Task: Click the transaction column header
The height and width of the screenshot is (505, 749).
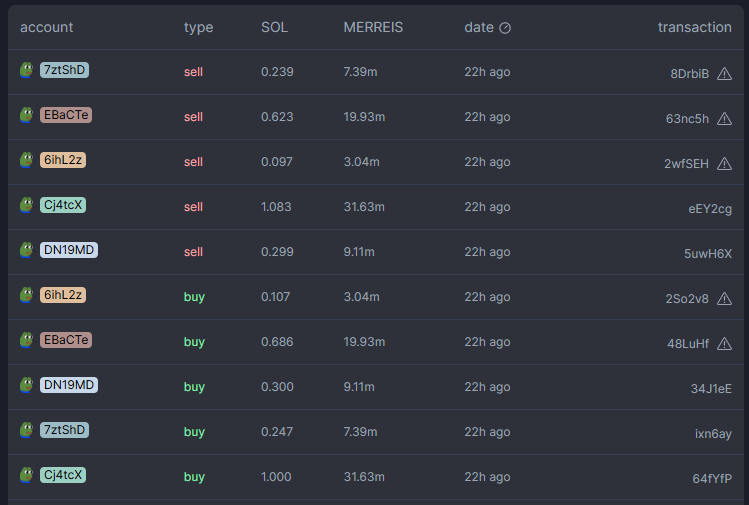Action: point(695,27)
